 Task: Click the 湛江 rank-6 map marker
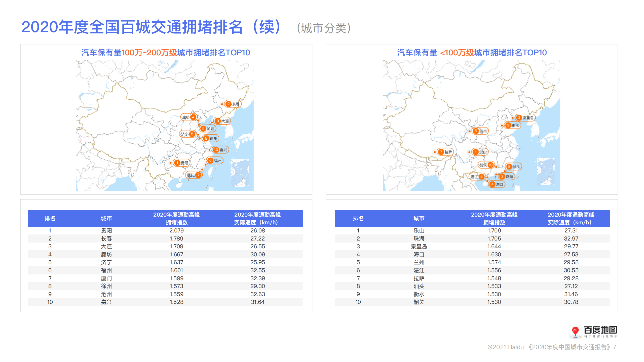click(482, 177)
